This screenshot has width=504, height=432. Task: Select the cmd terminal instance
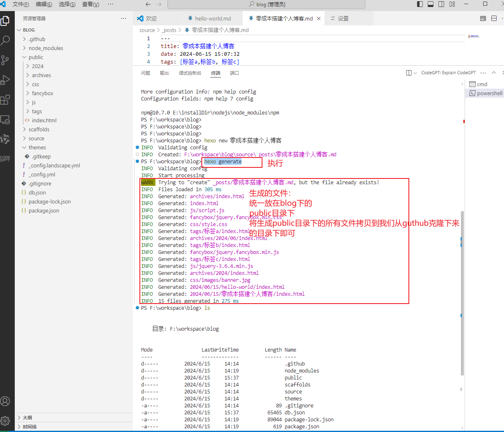[482, 84]
